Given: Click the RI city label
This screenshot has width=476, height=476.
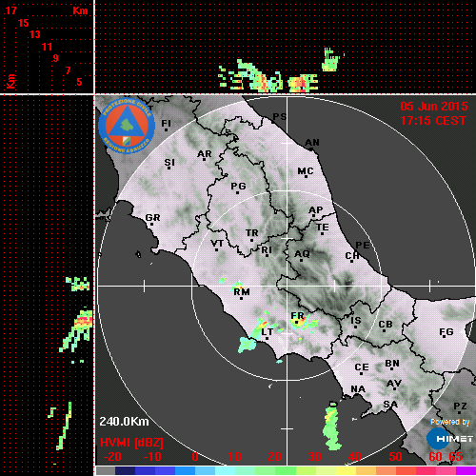Looking at the screenshot, I should (x=267, y=250).
